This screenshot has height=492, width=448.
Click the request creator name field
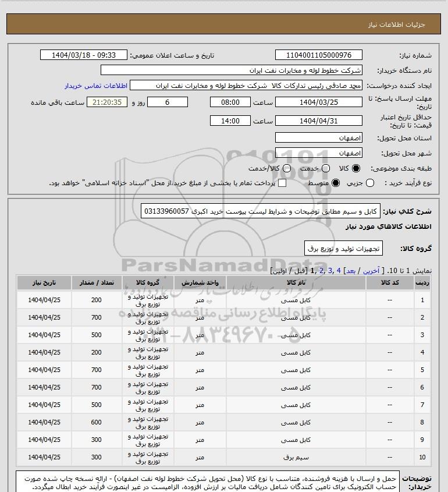point(246,86)
